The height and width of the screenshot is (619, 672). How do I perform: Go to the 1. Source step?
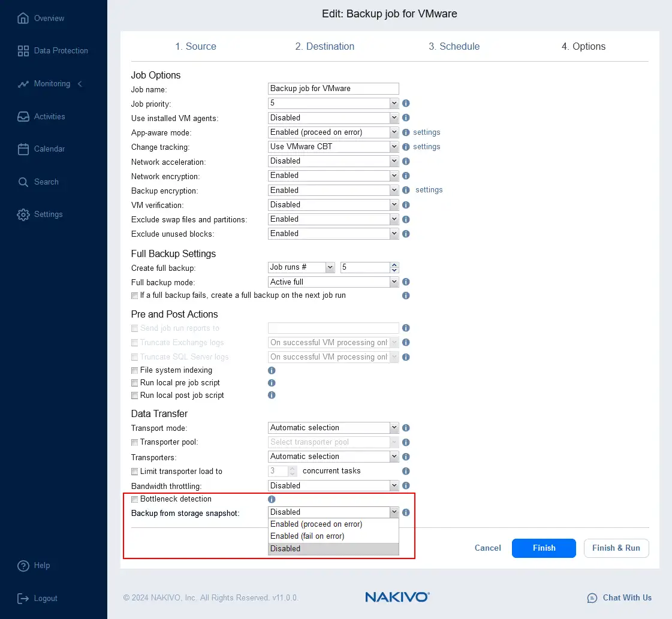(195, 46)
